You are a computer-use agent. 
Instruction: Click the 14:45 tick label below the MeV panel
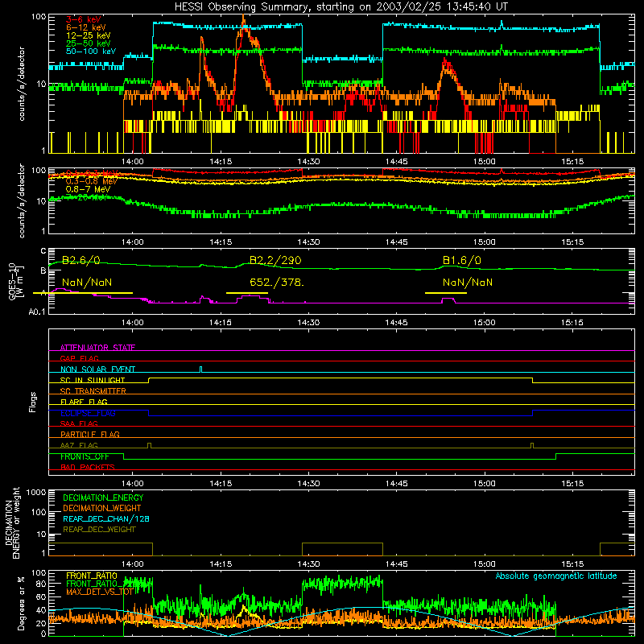[396, 242]
